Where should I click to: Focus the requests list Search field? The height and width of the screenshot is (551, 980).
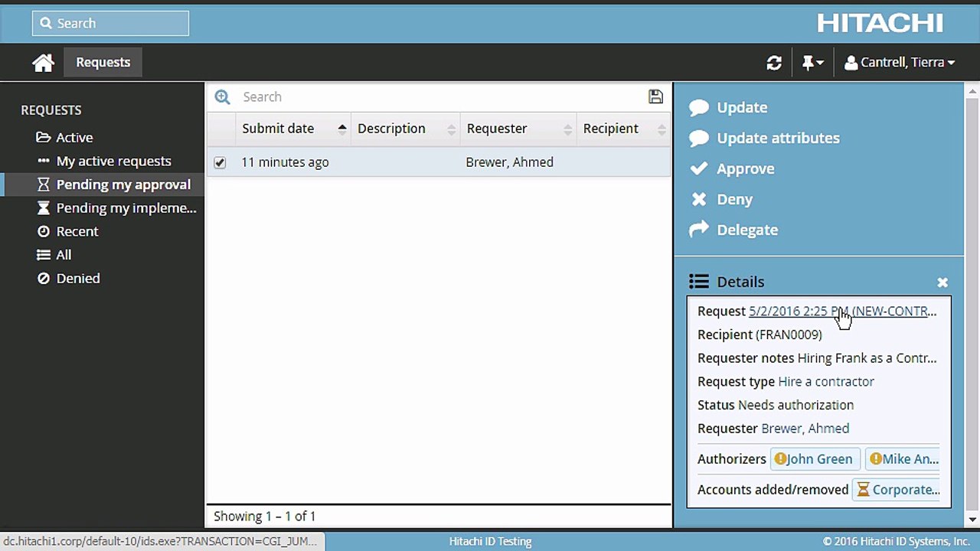pyautogui.click(x=440, y=97)
